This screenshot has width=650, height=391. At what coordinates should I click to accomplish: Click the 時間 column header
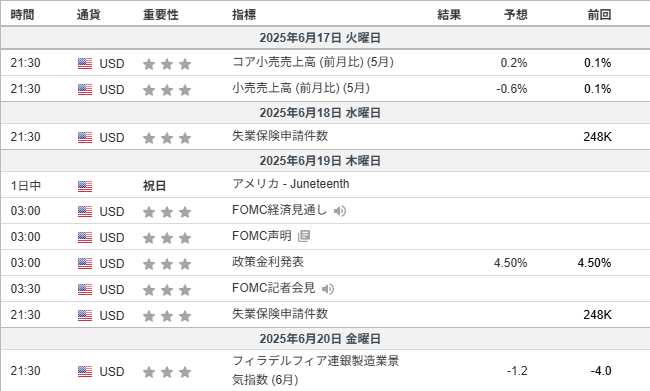click(22, 15)
